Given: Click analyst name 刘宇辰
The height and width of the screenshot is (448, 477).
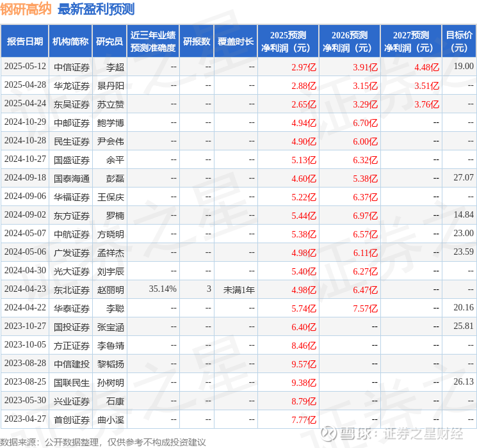Looking at the screenshot, I should 110,271.
